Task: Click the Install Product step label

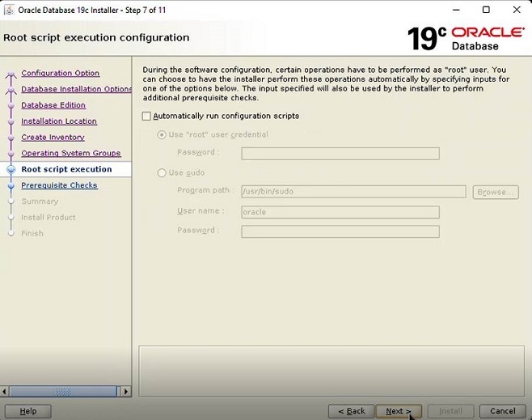Action: tap(49, 218)
